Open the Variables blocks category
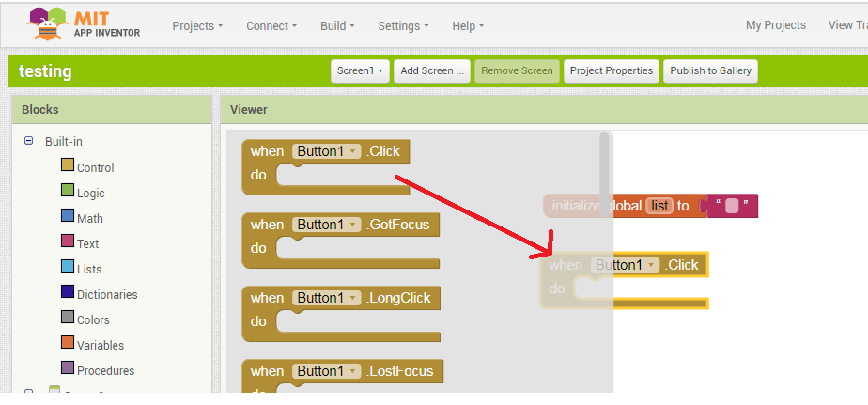868x405 pixels. pos(100,345)
